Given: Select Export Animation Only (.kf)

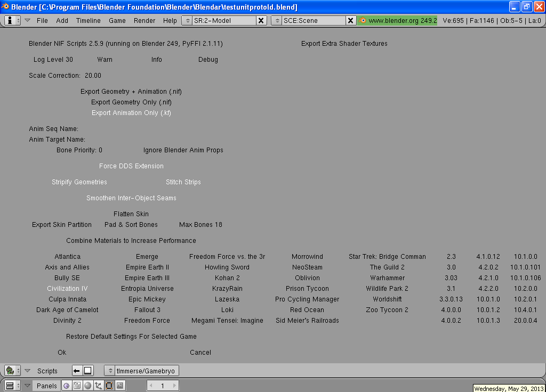Looking at the screenshot, I should pos(131,113).
